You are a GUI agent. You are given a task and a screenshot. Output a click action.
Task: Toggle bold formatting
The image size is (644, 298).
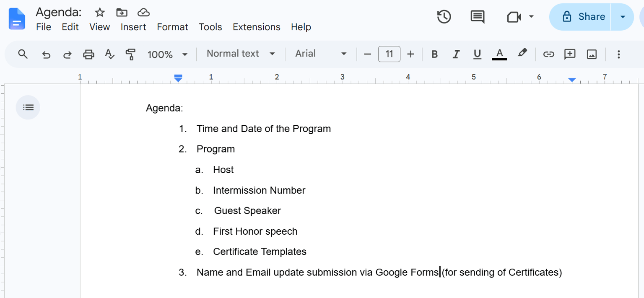[434, 54]
